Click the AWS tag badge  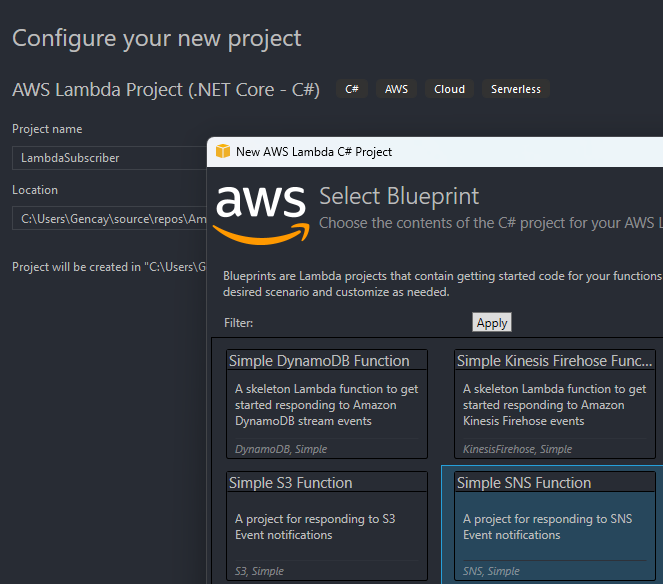396,89
